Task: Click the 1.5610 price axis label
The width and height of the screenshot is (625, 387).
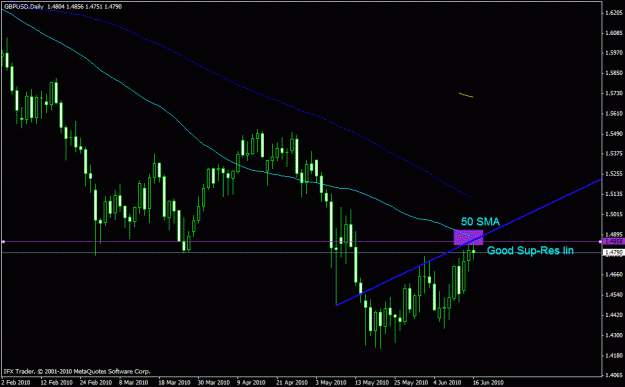Action: point(614,114)
